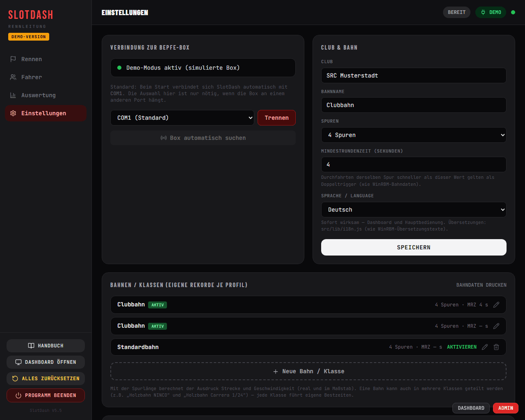The image size is (525, 420).
Task: Go to the Auswertung menu item
Action: [x=46, y=95]
